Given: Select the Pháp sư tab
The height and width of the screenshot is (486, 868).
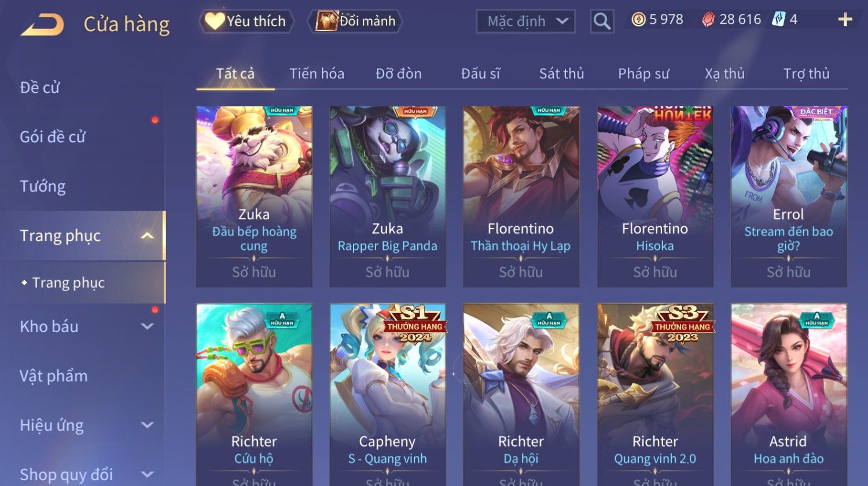Looking at the screenshot, I should (643, 73).
